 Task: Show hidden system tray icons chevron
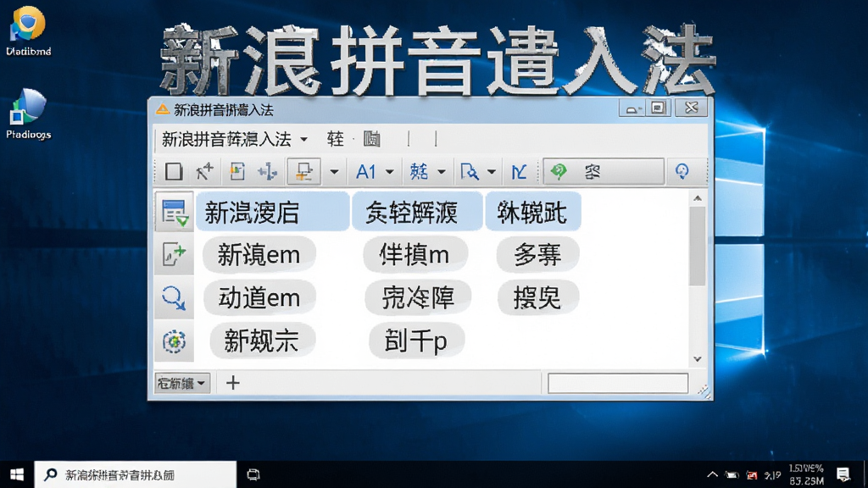[712, 474]
